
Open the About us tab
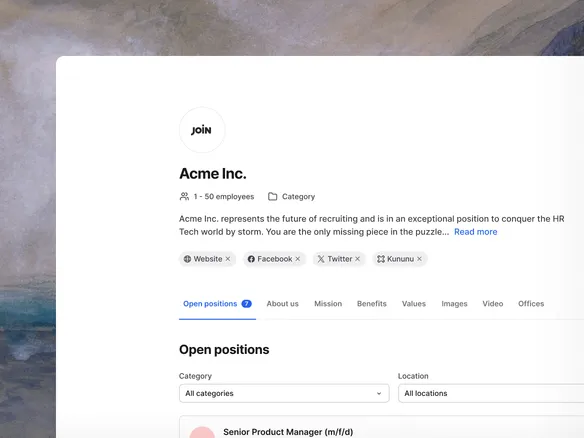tap(283, 304)
